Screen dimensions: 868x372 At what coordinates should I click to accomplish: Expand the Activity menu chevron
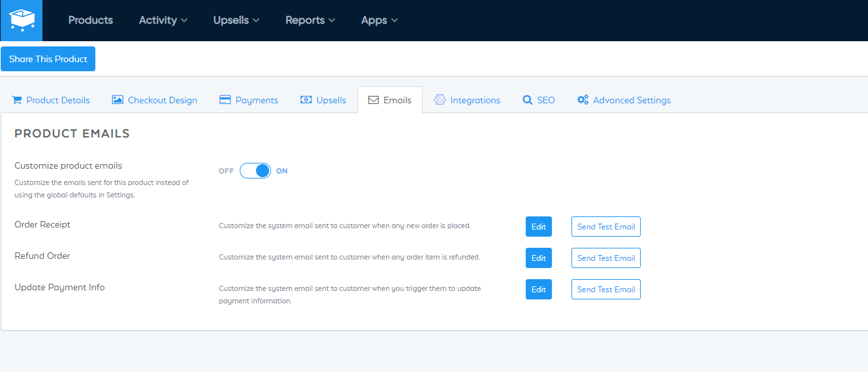(x=184, y=20)
